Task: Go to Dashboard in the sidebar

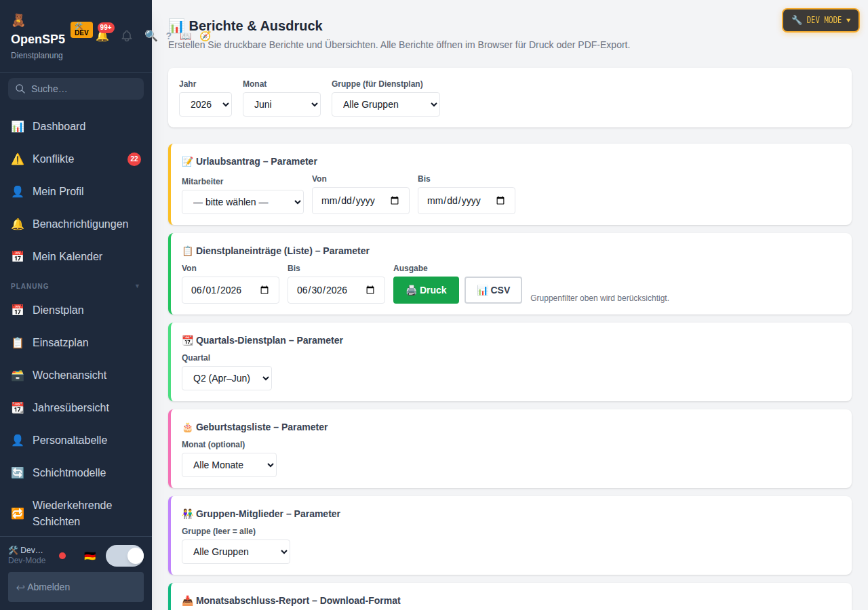Action: pyautogui.click(x=76, y=126)
